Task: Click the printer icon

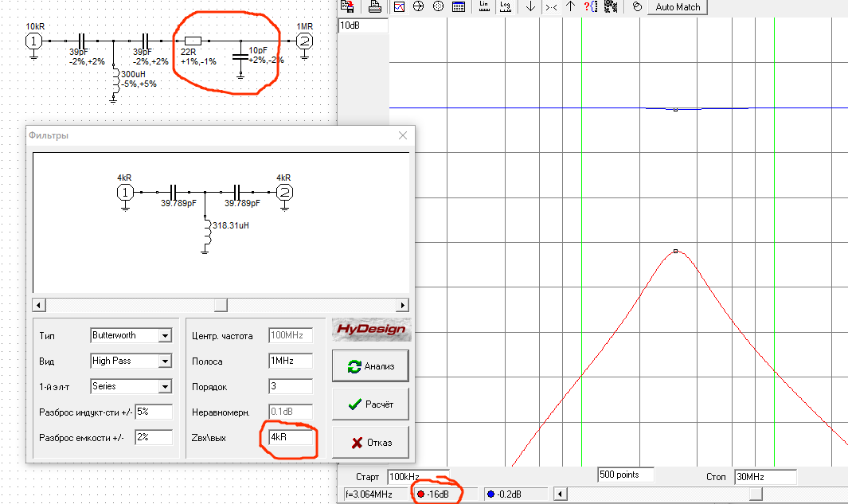Action: pyautogui.click(x=375, y=6)
